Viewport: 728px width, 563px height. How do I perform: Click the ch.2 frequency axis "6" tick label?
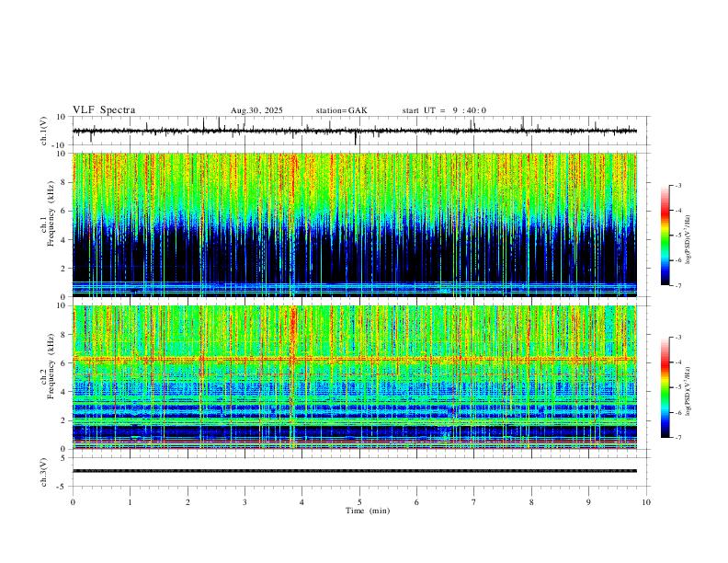click(64, 363)
